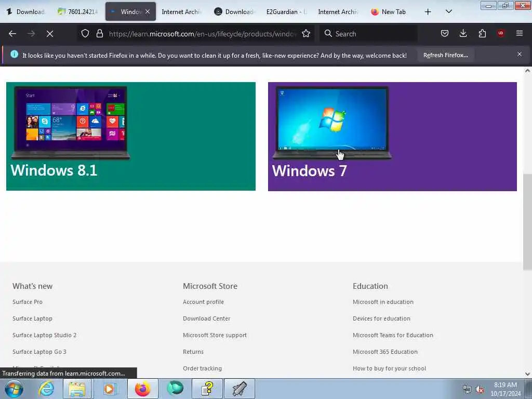Open the rocket app in taskbar
This screenshot has height=399, width=532.
[x=239, y=389]
